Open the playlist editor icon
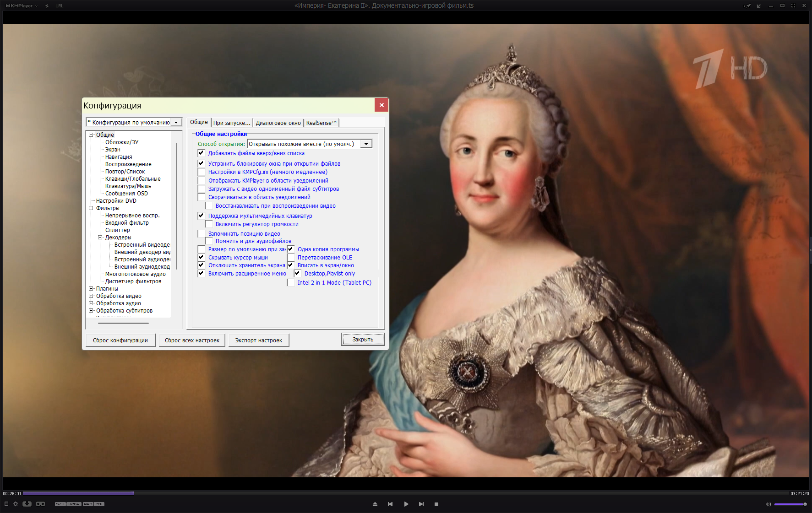This screenshot has height=513, width=812. (x=6, y=504)
